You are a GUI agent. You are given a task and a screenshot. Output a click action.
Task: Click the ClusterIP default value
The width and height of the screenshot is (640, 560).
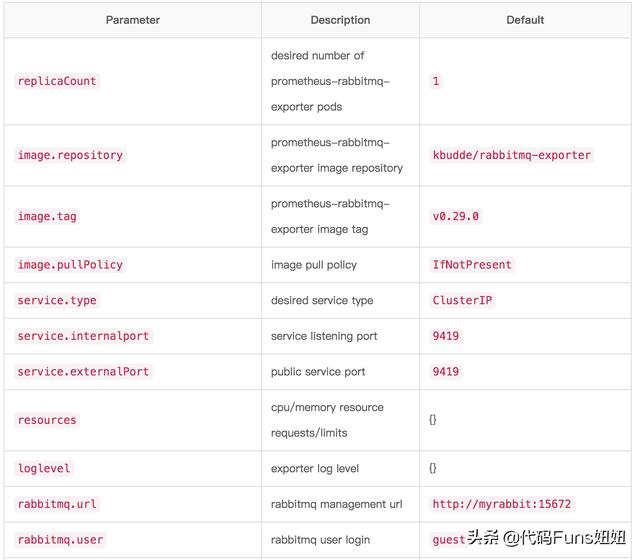coord(462,300)
